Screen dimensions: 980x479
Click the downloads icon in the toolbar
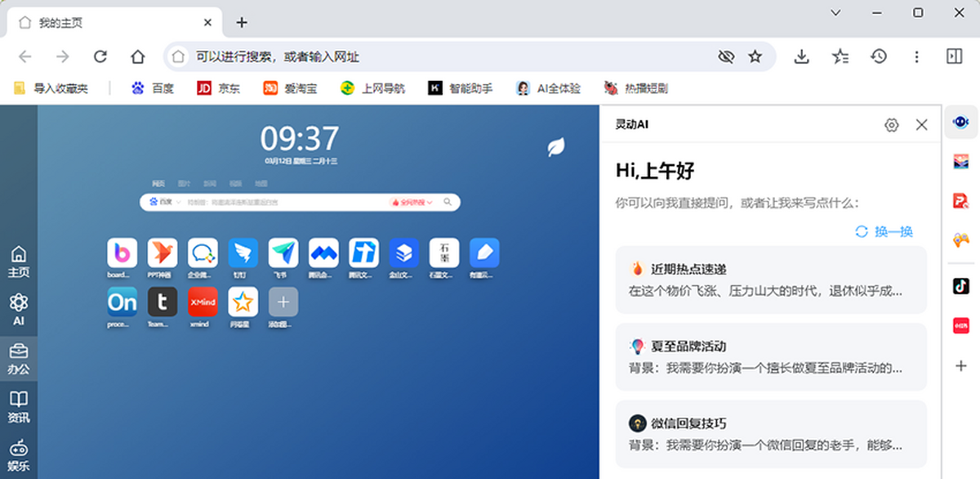[801, 56]
